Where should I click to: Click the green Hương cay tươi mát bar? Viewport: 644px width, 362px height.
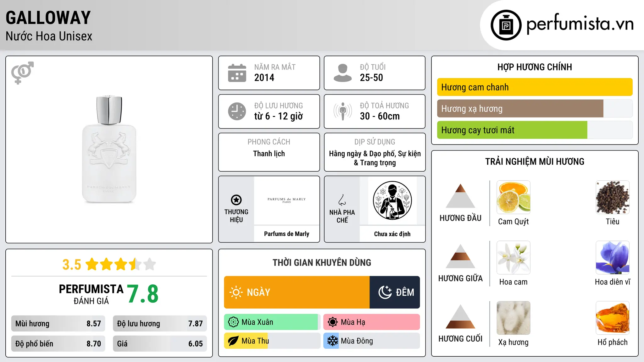point(512,130)
